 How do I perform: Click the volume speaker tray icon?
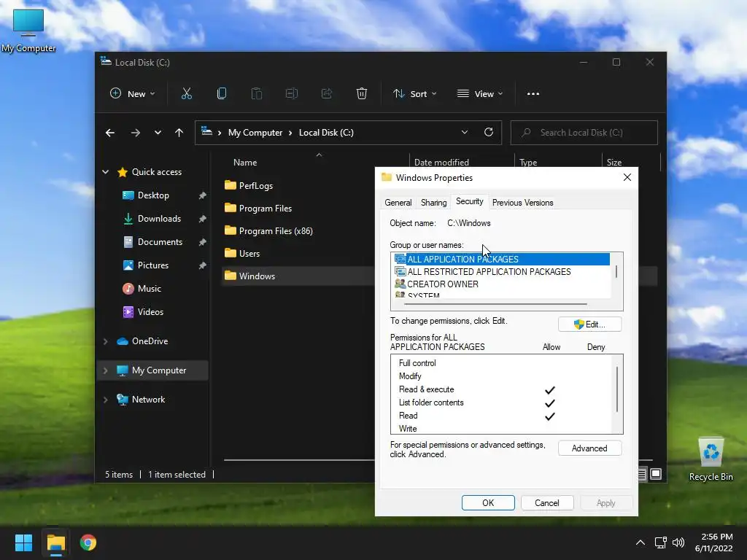click(x=678, y=542)
